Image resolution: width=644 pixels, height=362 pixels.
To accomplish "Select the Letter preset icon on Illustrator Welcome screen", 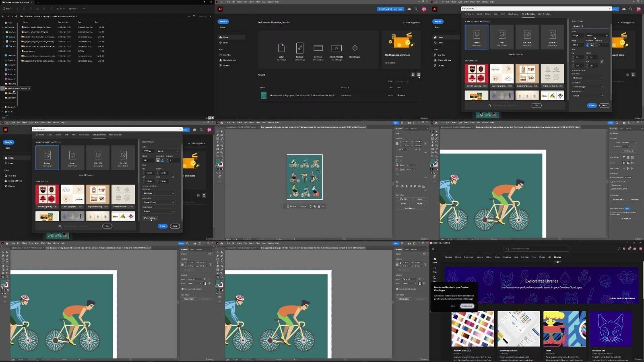I will pos(281,48).
